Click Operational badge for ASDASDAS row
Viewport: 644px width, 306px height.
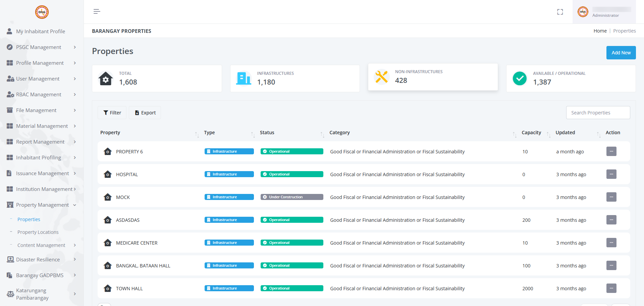[x=292, y=220]
